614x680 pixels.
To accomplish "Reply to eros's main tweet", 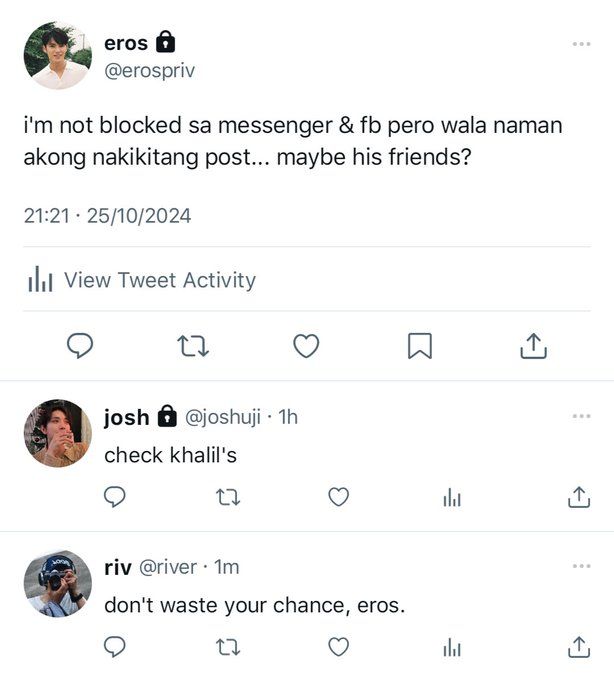I will tap(80, 346).
